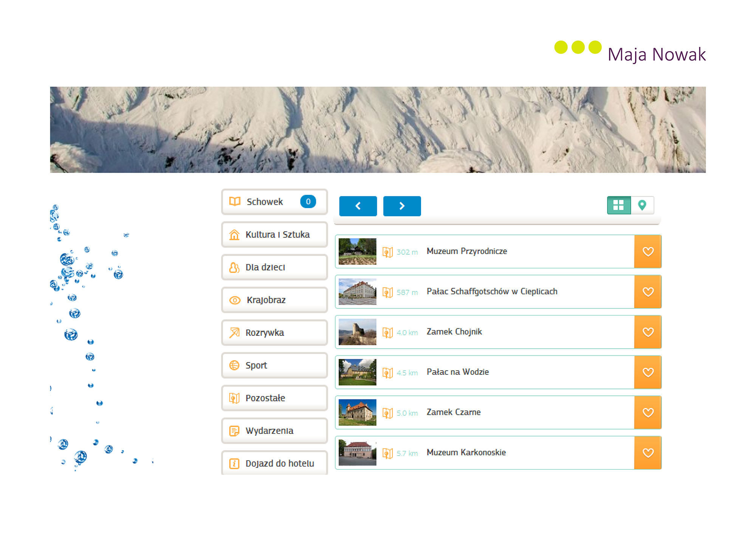Select the Kultura i Sztuka category
This screenshot has height=539, width=756.
point(274,235)
